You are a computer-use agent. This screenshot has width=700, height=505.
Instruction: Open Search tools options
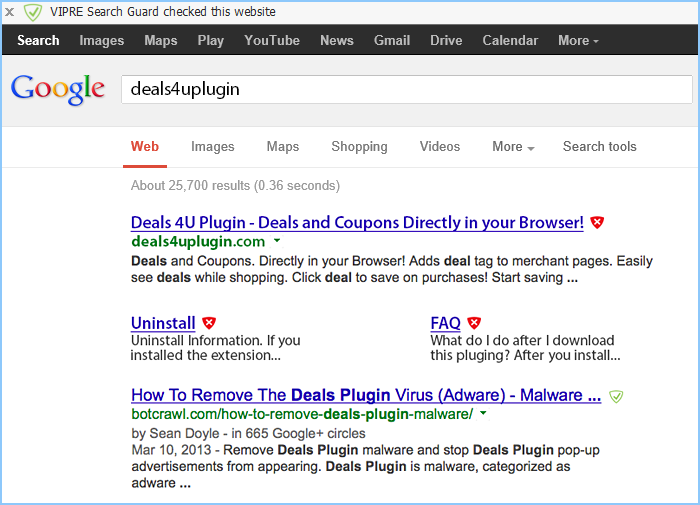[599, 147]
